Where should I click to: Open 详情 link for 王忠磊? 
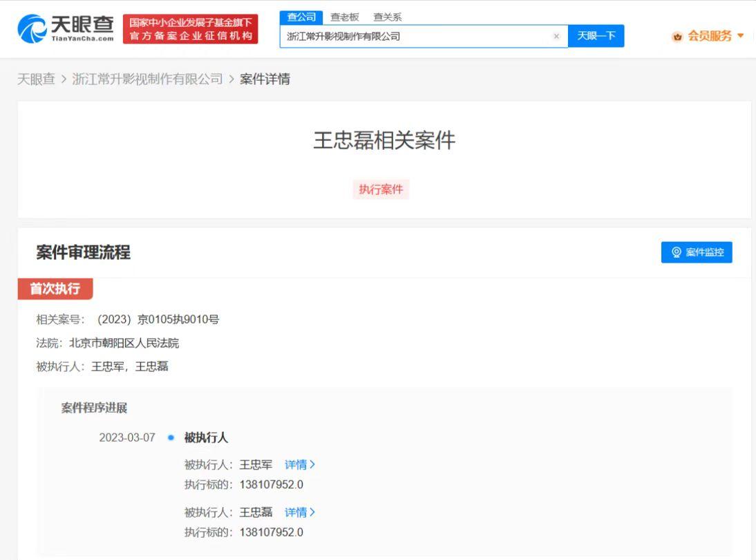(x=299, y=512)
